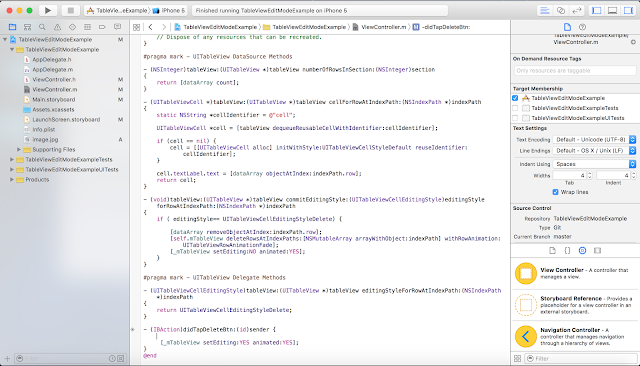Check TableViewEditModeExampleUITests target membership
The height and width of the screenshot is (366, 640).
pos(515,118)
